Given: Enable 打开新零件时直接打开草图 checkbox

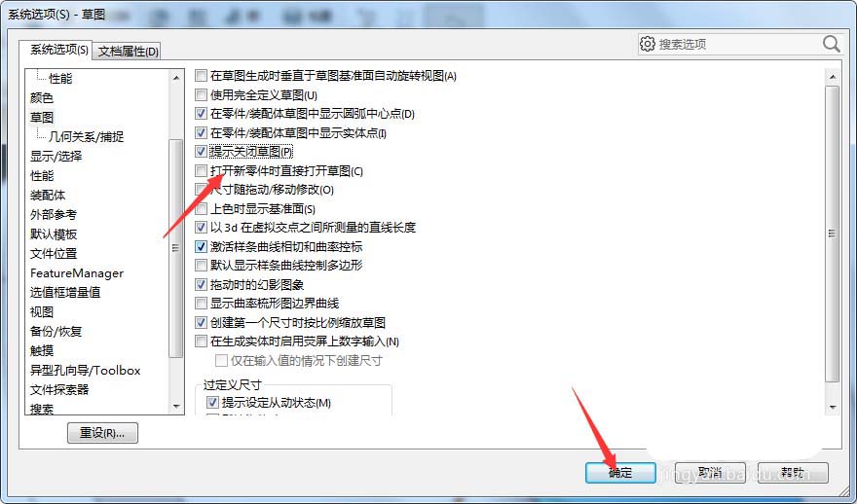Looking at the screenshot, I should pos(202,171).
